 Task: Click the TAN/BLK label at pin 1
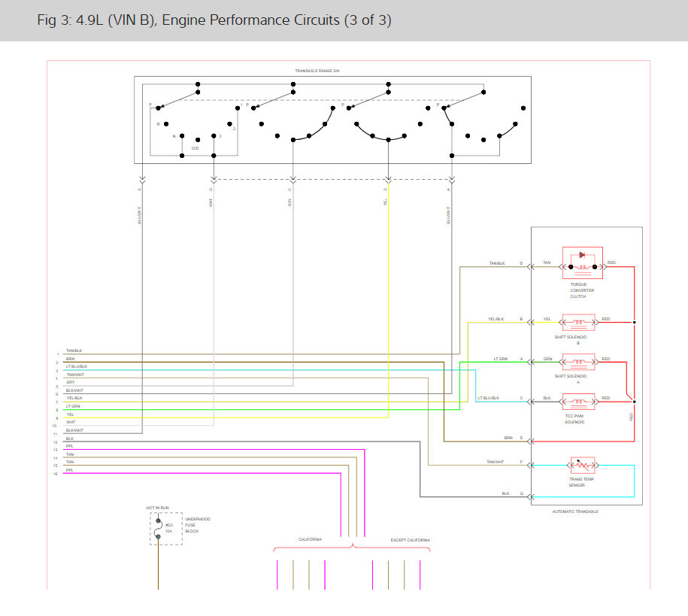(74, 350)
